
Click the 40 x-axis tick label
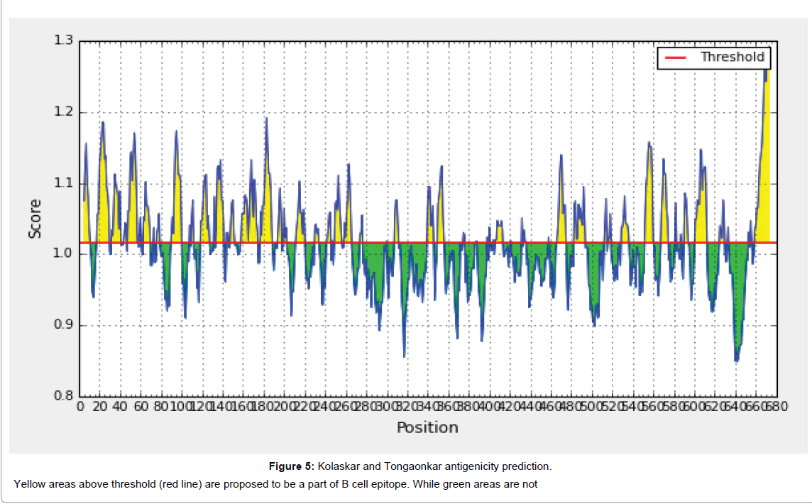(x=119, y=407)
